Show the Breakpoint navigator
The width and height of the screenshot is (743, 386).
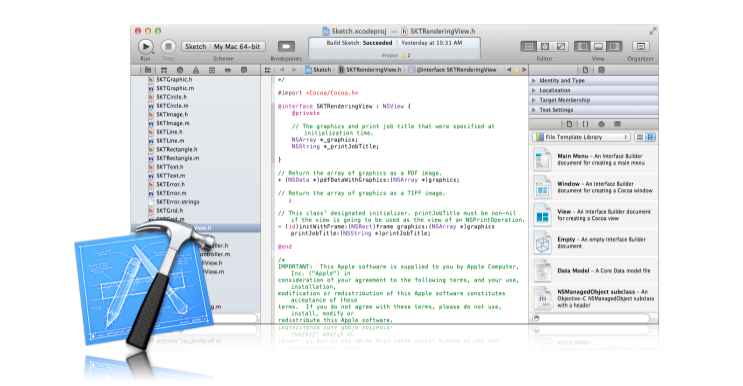228,70
